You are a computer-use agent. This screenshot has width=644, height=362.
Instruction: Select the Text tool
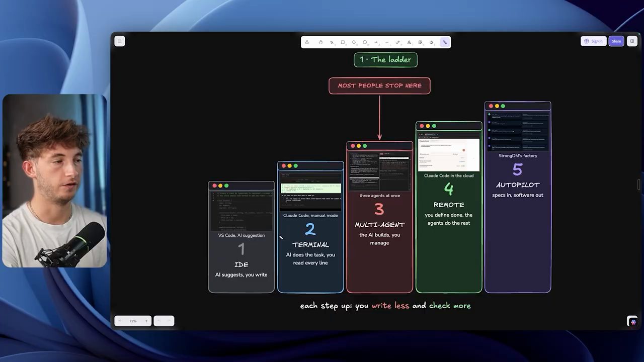coord(409,42)
